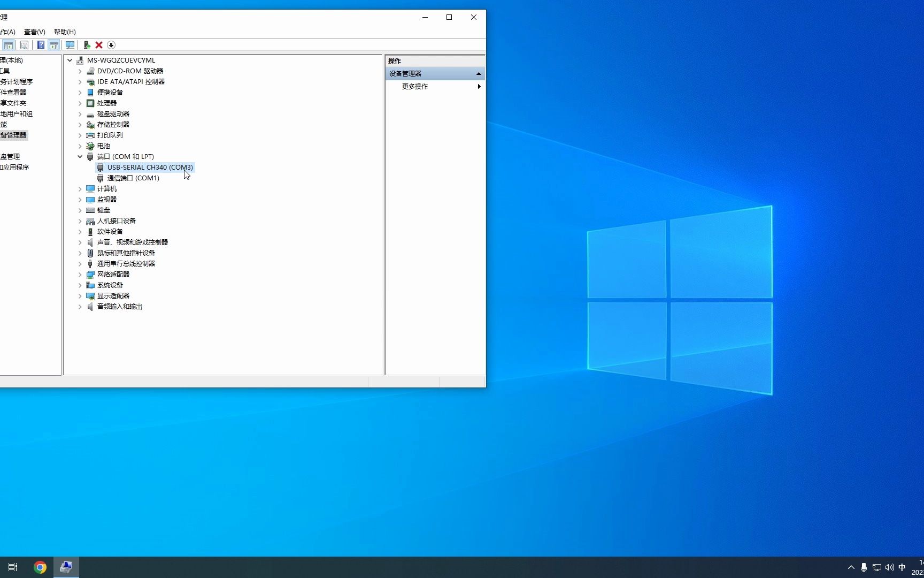The width and height of the screenshot is (924, 578).
Task: Select the 便携设备 category icon
Action: click(90, 92)
